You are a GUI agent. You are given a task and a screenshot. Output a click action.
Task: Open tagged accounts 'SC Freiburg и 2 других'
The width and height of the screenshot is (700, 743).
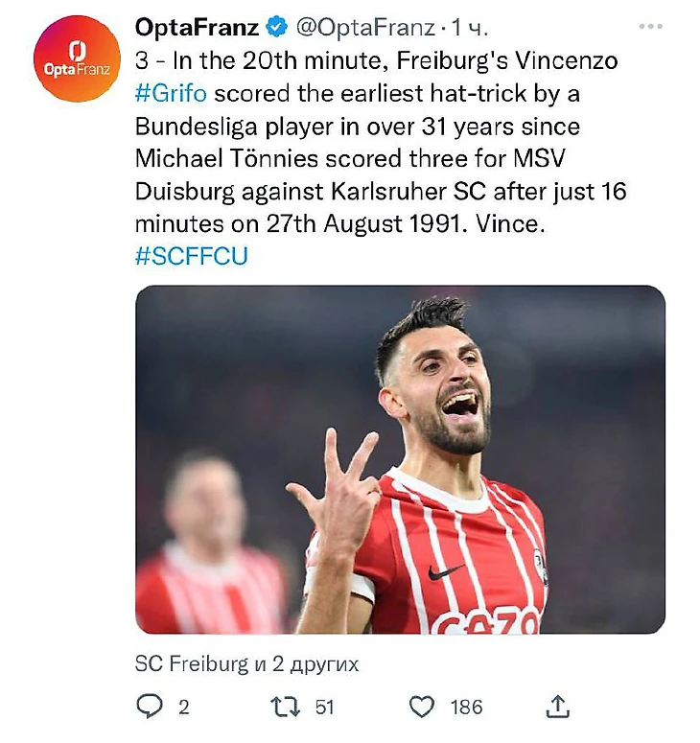coord(247,662)
